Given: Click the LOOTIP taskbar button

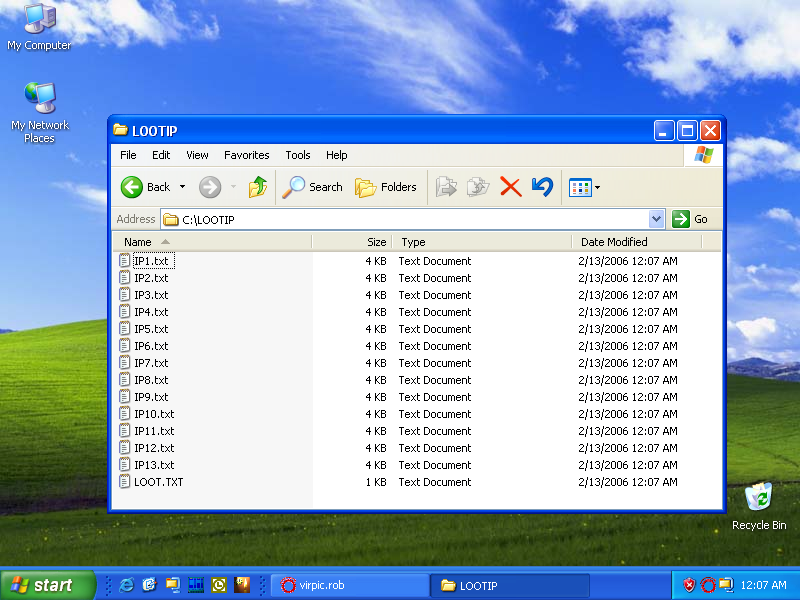Looking at the screenshot, I should point(510,585).
